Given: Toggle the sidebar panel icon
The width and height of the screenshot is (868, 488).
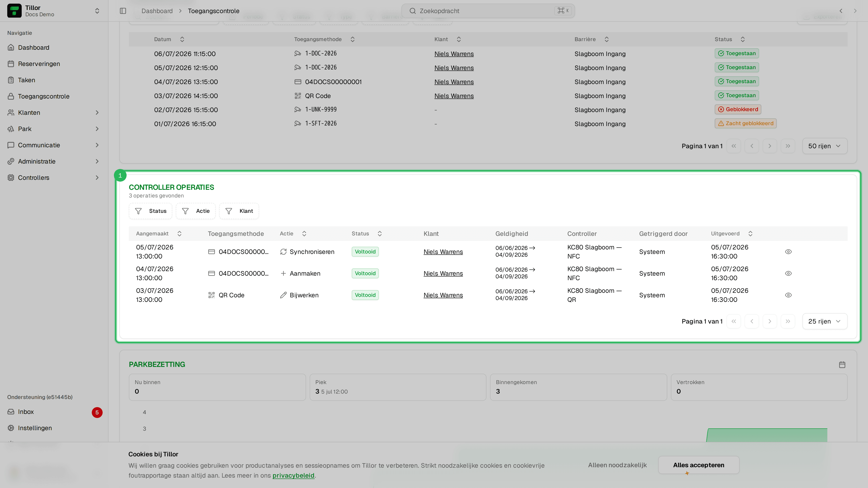Looking at the screenshot, I should (x=123, y=11).
